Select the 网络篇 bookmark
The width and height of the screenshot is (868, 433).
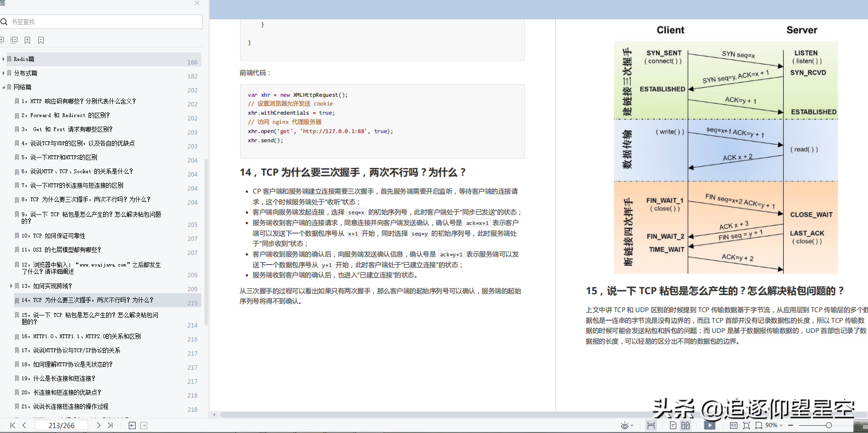22,87
